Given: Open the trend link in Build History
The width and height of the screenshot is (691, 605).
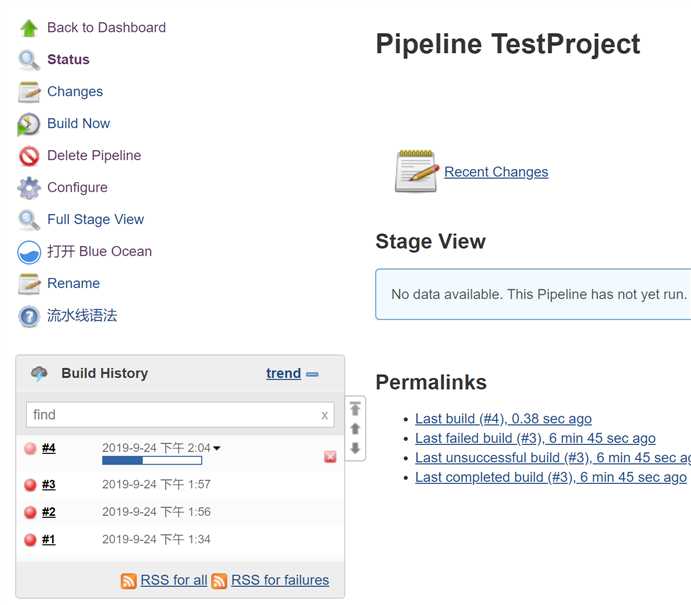Looking at the screenshot, I should 283,374.
